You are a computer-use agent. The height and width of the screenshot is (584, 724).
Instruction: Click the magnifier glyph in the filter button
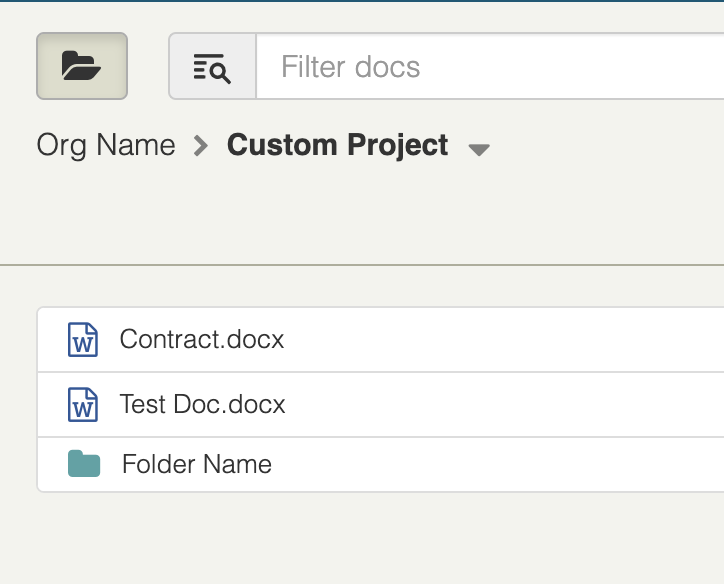[x=220, y=72]
